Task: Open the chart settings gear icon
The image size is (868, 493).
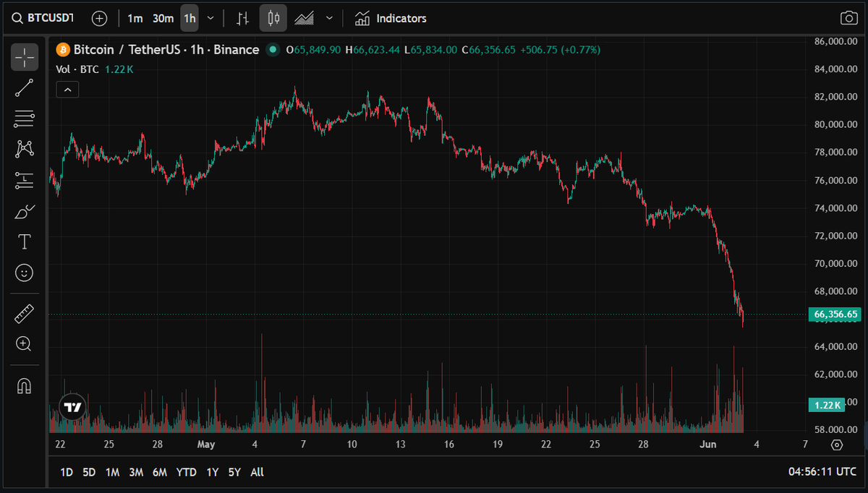Action: coord(837,445)
